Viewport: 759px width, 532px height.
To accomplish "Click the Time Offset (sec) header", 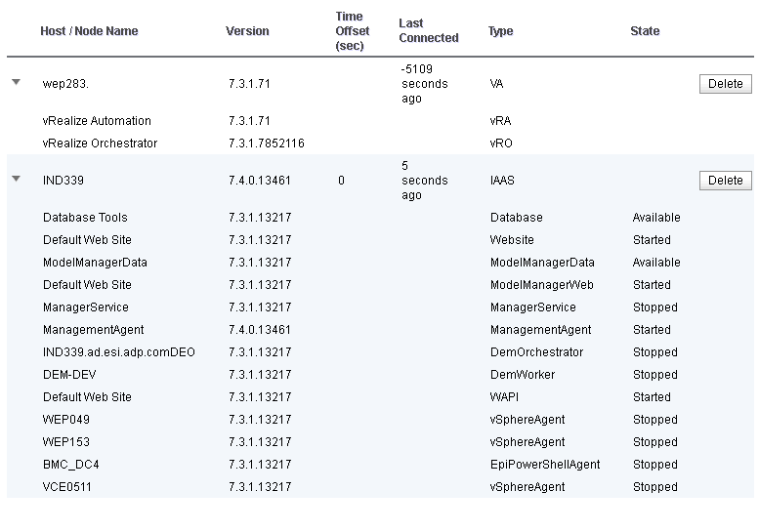I will point(352,31).
